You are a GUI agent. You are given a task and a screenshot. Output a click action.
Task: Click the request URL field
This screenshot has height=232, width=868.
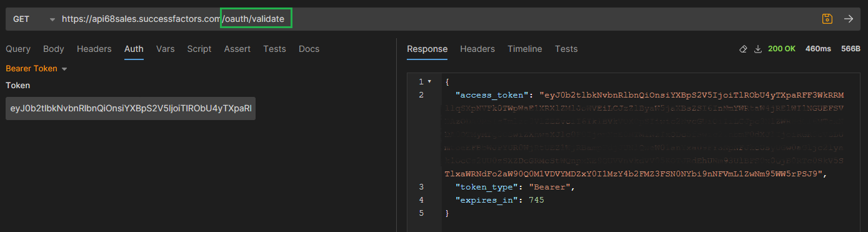pos(437,19)
